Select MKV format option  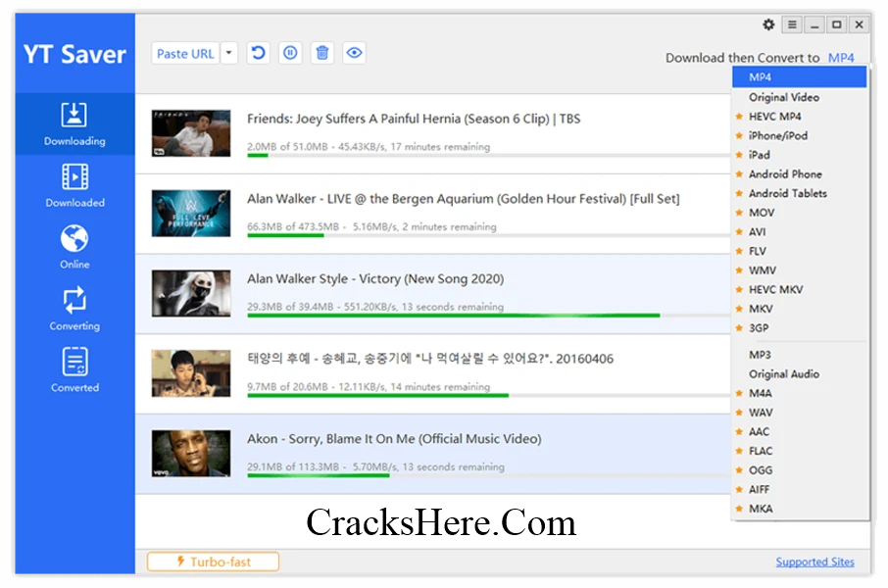point(799,309)
